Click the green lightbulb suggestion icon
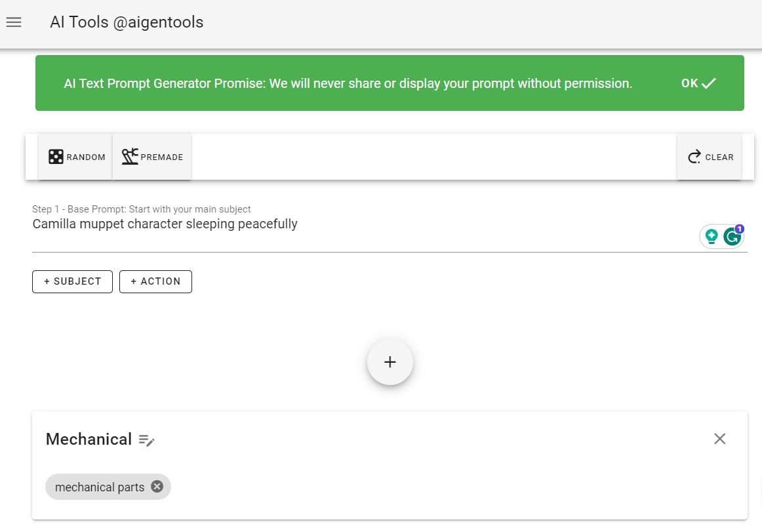The width and height of the screenshot is (762, 532). coord(712,236)
